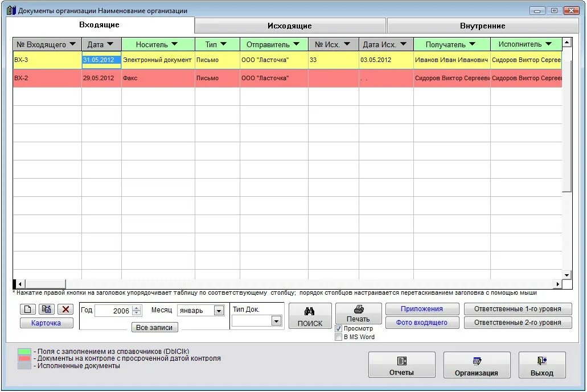Screen dimensions: 587x392
Task: Click the Иванов Иван Иванович recipient cell
Action: [452, 60]
